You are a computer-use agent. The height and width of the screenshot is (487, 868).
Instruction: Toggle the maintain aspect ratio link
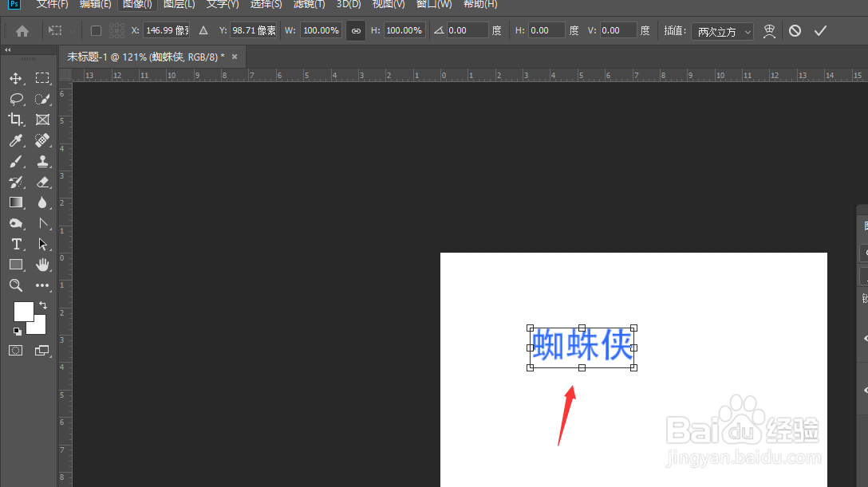click(356, 31)
